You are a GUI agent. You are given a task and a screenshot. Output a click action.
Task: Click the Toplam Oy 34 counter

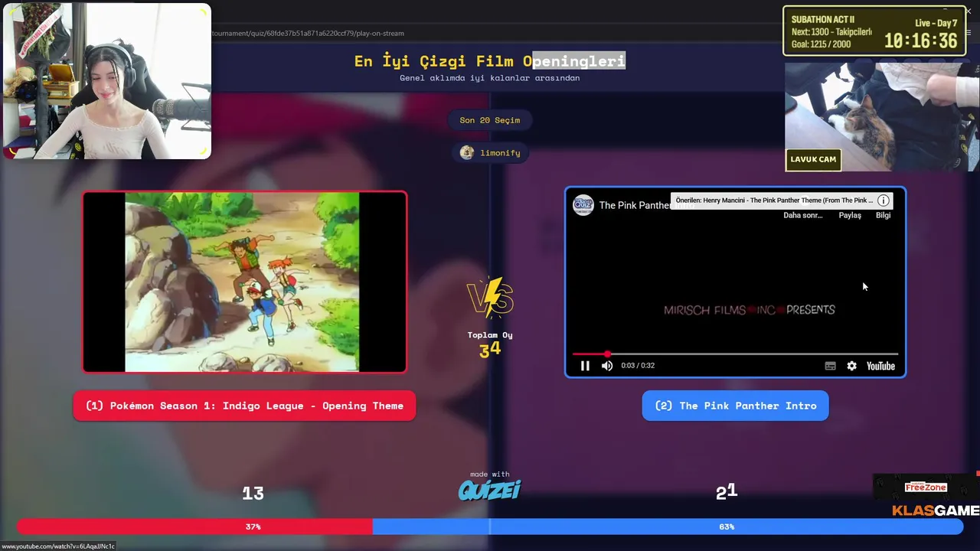point(490,344)
